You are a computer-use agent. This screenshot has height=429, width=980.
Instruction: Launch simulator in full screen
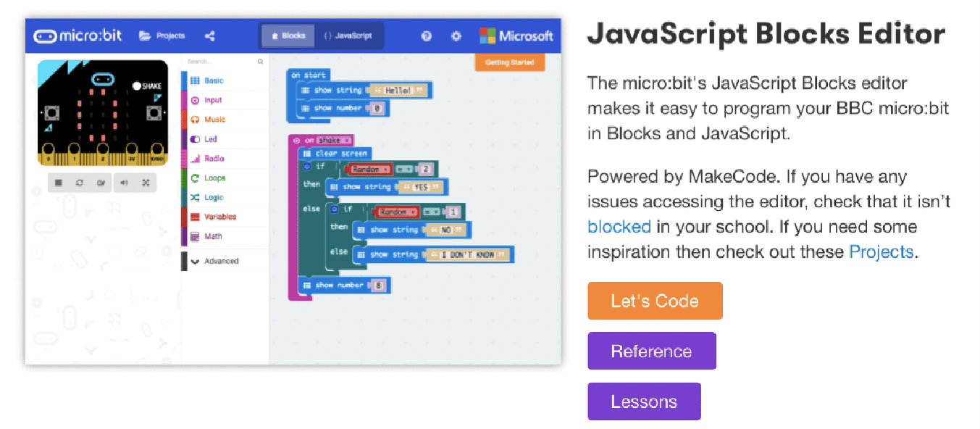pos(146,183)
